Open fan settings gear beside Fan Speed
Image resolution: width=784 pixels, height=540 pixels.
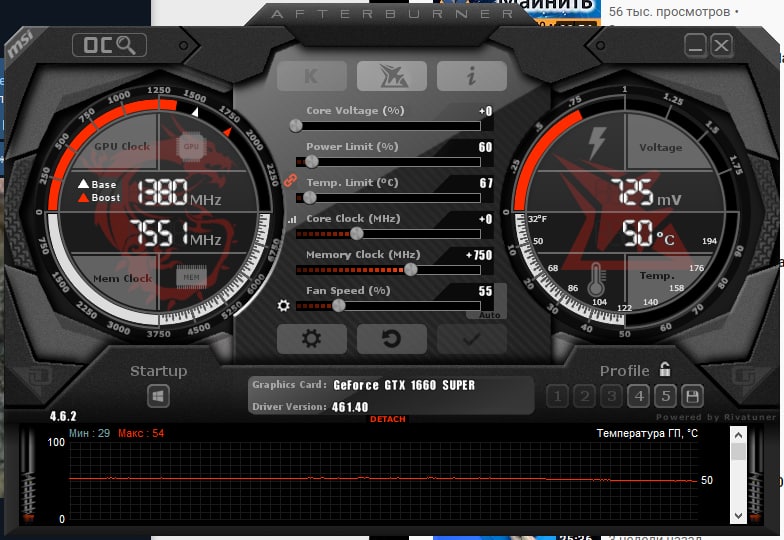tap(284, 305)
